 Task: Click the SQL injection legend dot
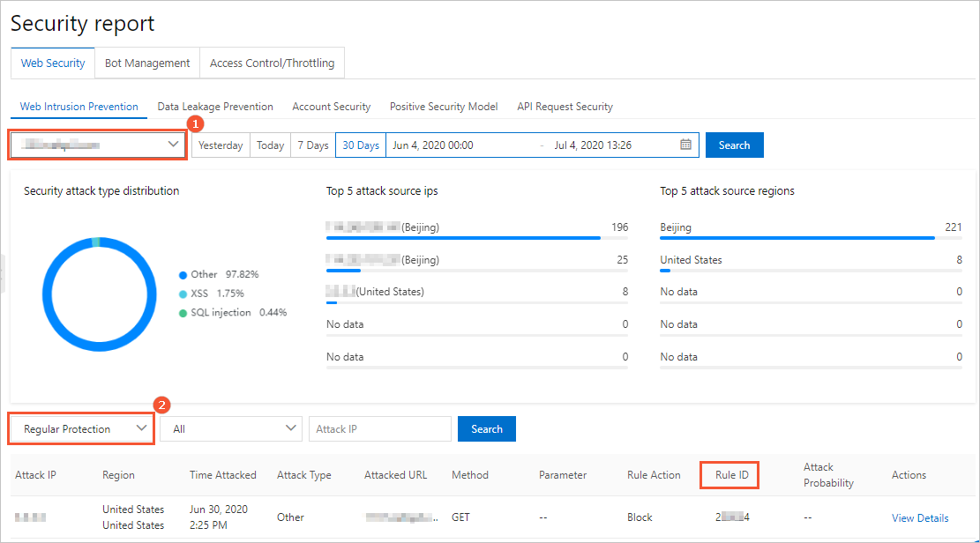[x=183, y=313]
